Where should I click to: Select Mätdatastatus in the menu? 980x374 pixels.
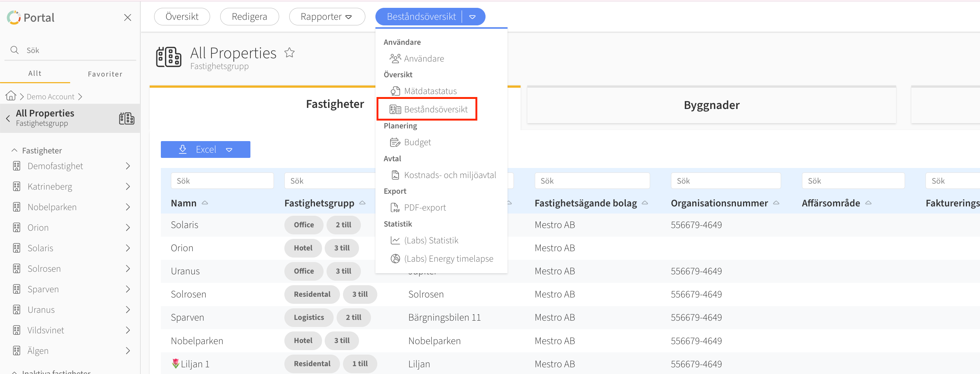[x=430, y=91]
